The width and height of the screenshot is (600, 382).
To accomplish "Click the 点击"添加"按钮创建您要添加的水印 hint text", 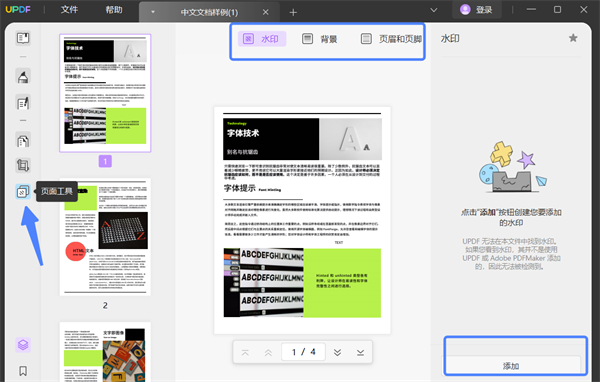I will point(511,217).
